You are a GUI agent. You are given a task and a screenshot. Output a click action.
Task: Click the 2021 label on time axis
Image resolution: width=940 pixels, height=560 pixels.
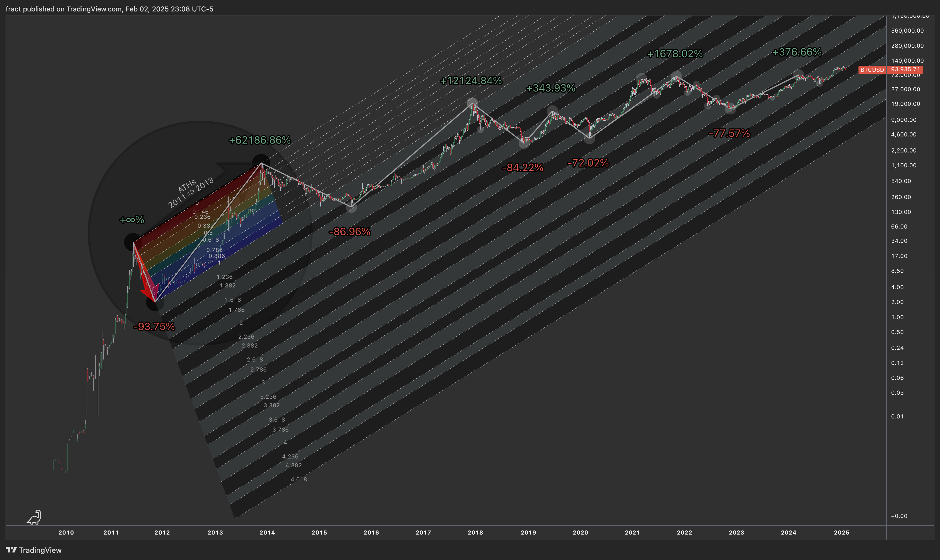tap(632, 533)
